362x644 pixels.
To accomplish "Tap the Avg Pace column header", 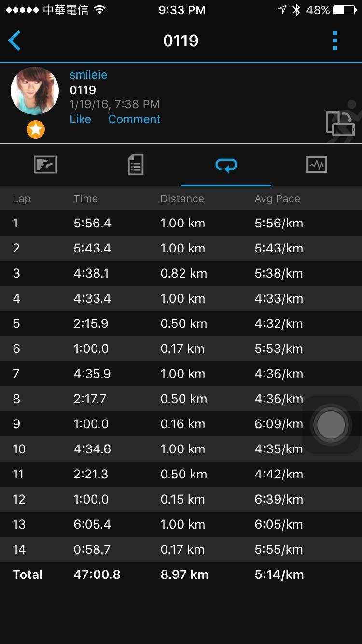I will coord(277,198).
